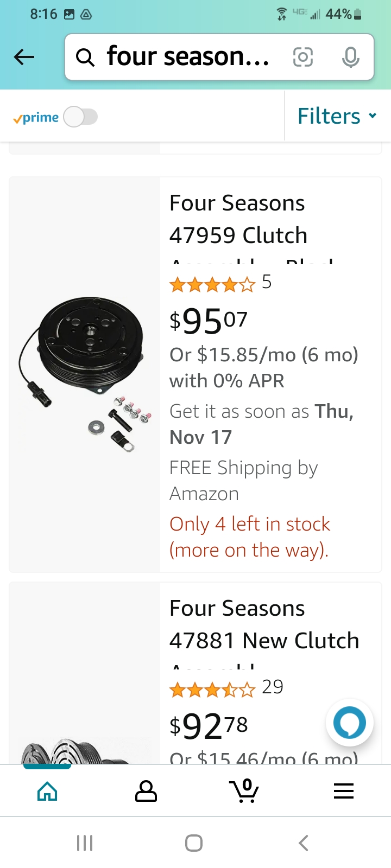The width and height of the screenshot is (391, 868).
Task: Open the hamburger menu icon
Action: [343, 791]
